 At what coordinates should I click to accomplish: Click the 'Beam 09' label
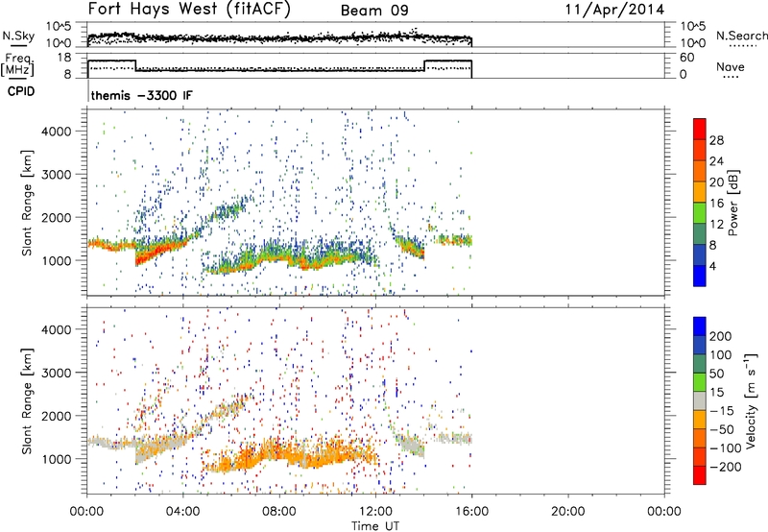click(374, 11)
